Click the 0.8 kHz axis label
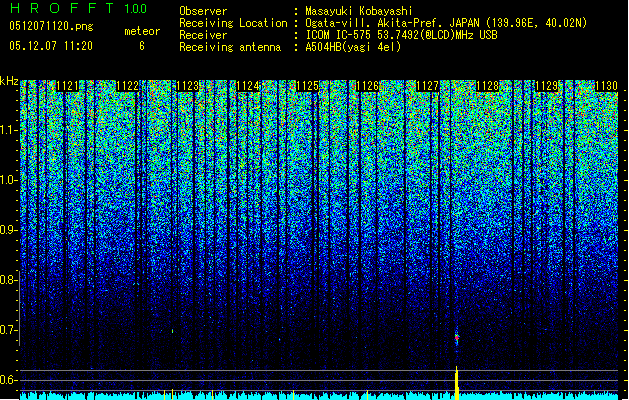Image resolution: width=629 pixels, height=400 pixels. [x=8, y=280]
